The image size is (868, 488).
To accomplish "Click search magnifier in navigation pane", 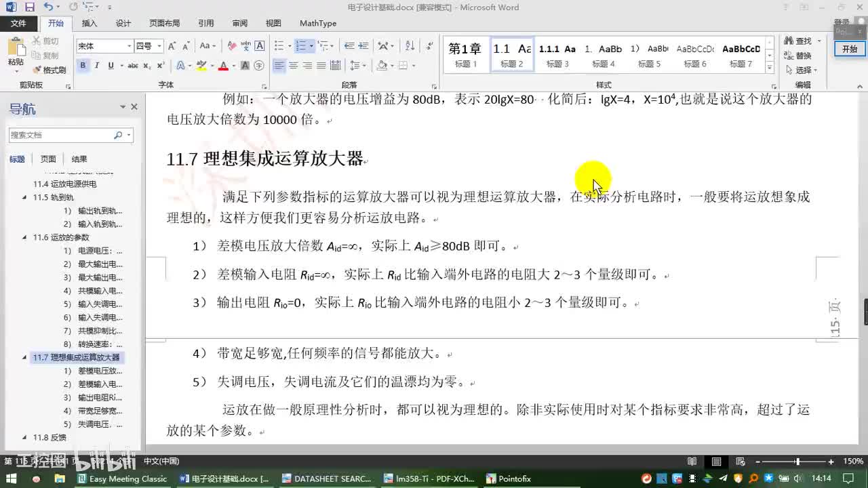I will (x=118, y=135).
